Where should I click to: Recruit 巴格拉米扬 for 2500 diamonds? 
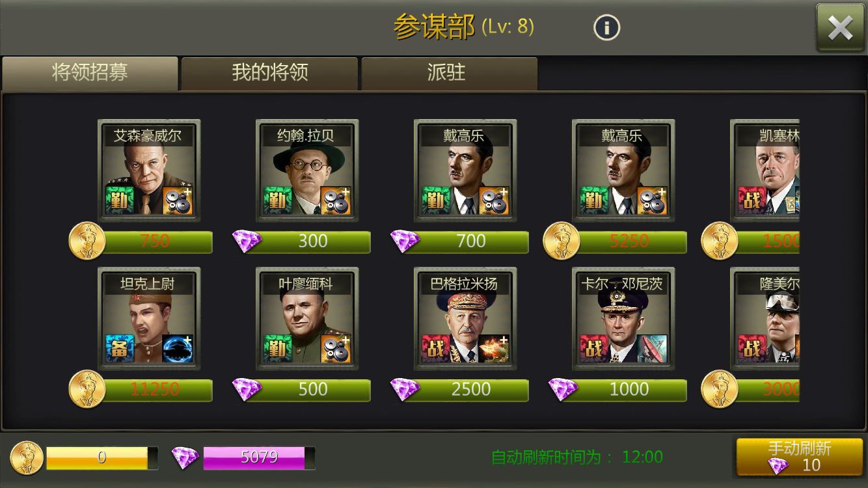point(460,389)
